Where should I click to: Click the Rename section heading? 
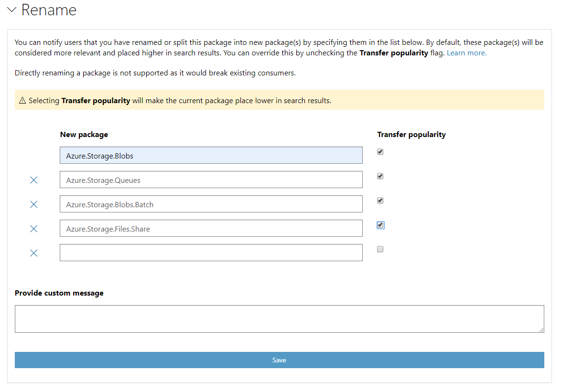point(49,10)
